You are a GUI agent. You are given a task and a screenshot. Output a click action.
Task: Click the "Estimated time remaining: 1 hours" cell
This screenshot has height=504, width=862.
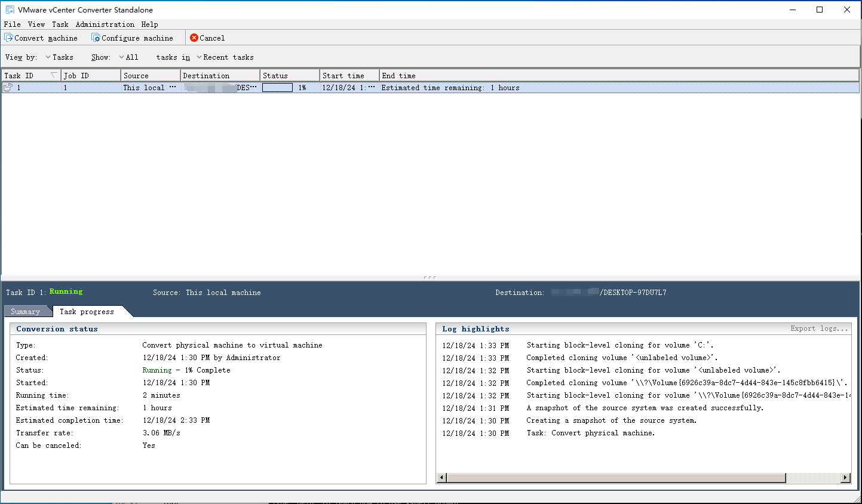(x=450, y=88)
